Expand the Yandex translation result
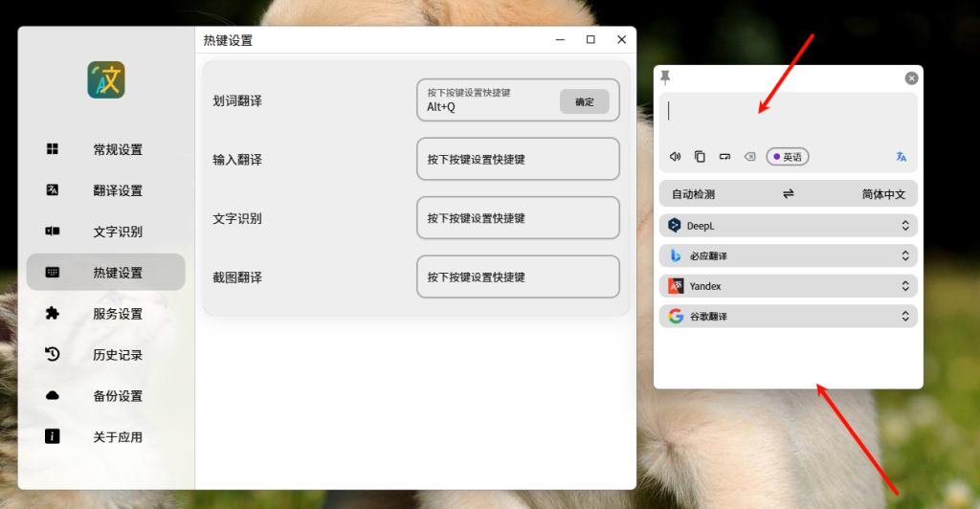980x509 pixels. tap(904, 286)
